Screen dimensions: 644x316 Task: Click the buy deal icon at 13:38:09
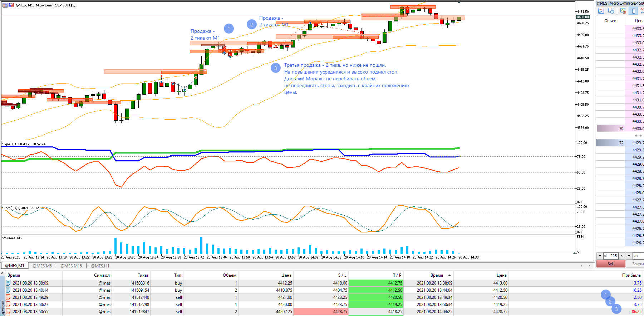click(8, 283)
